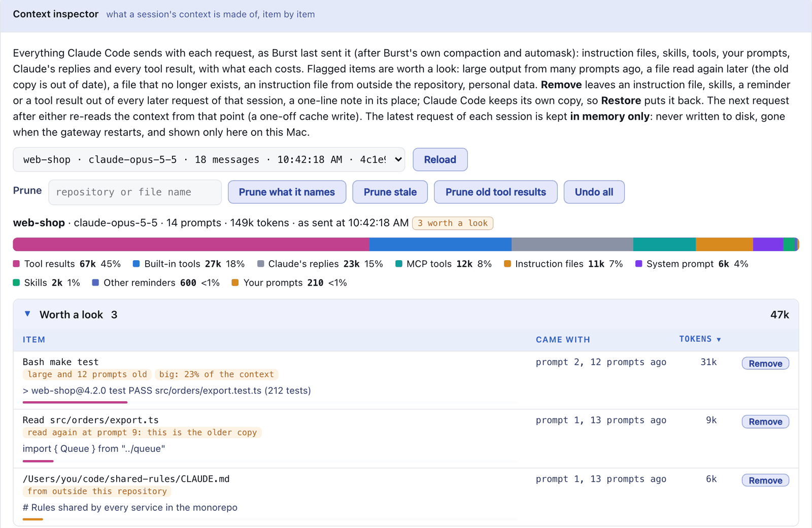Click the 'read again at prompt 9' tag
The width and height of the screenshot is (812, 528).
142,433
